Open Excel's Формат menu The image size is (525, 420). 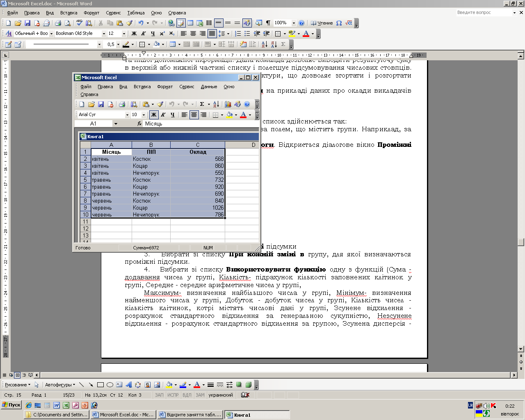coord(165,87)
